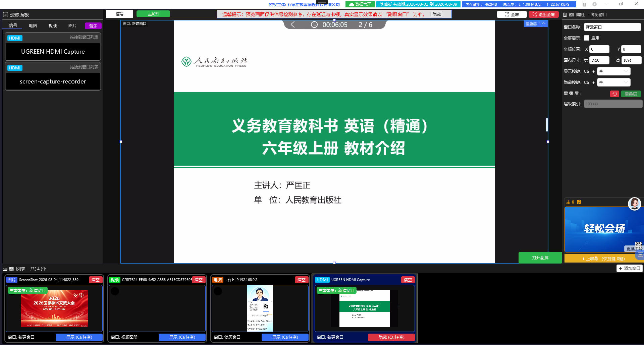
Task: Click the canvas width 宽 input field
Action: pos(599,60)
